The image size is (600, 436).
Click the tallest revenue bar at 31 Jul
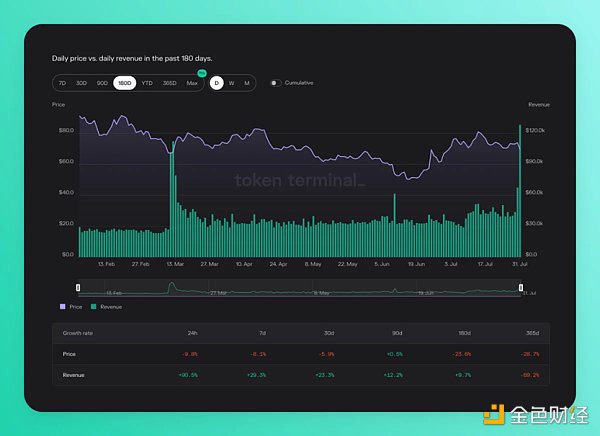[520, 191]
